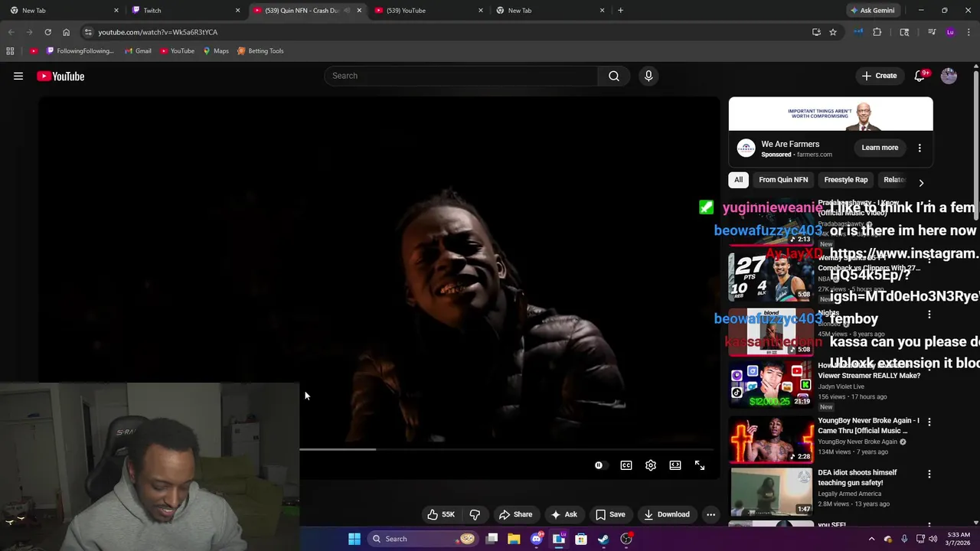Select the All filter chip

coord(738,180)
